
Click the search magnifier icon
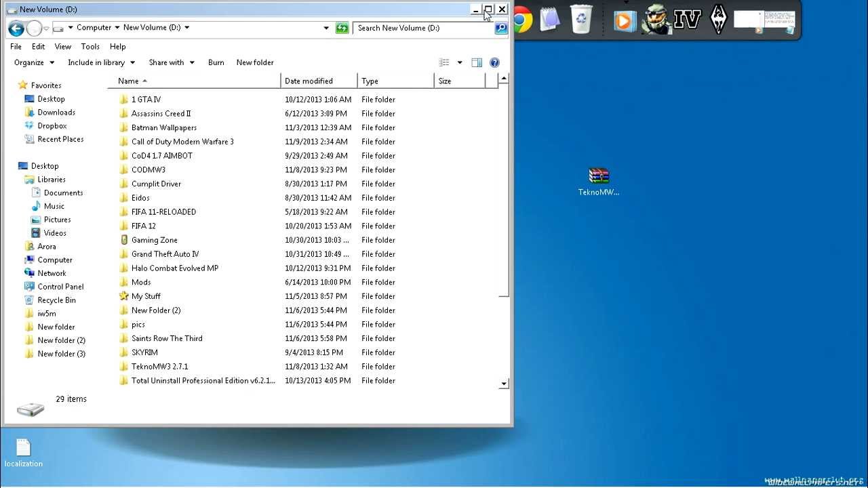pyautogui.click(x=501, y=28)
